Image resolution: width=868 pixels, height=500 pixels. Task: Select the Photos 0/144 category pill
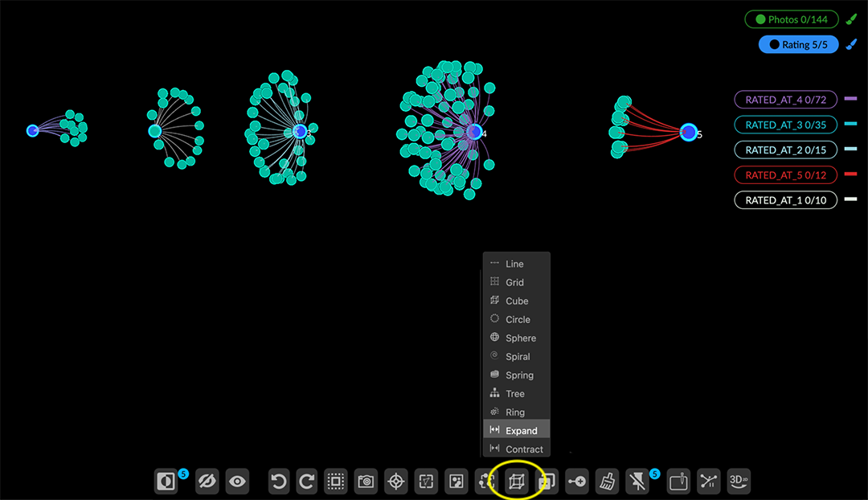tap(791, 19)
